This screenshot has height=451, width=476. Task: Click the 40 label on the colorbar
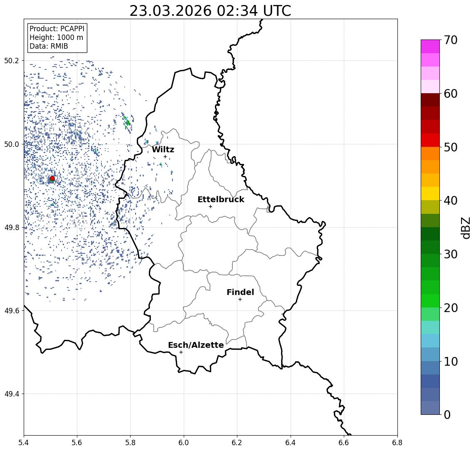[450, 201]
